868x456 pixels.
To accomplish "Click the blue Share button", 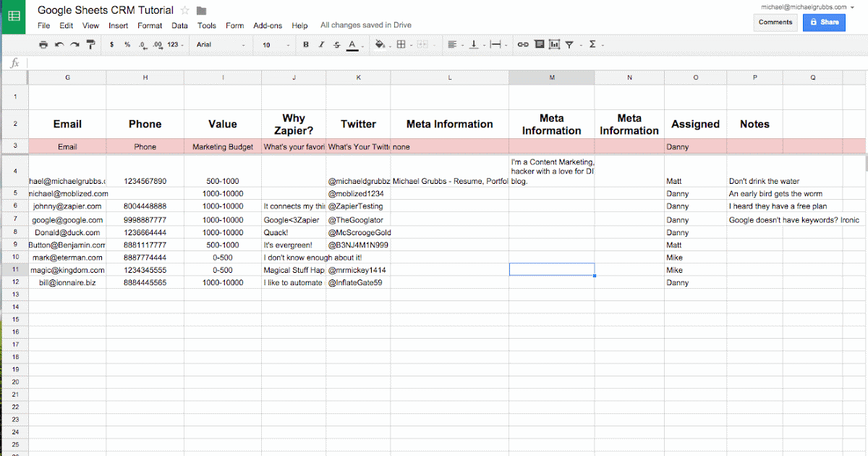I will click(x=824, y=22).
